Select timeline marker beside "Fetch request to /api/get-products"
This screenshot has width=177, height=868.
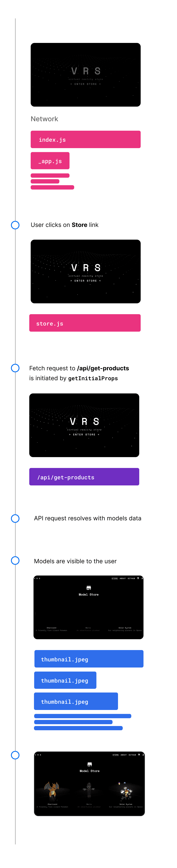pyautogui.click(x=15, y=368)
